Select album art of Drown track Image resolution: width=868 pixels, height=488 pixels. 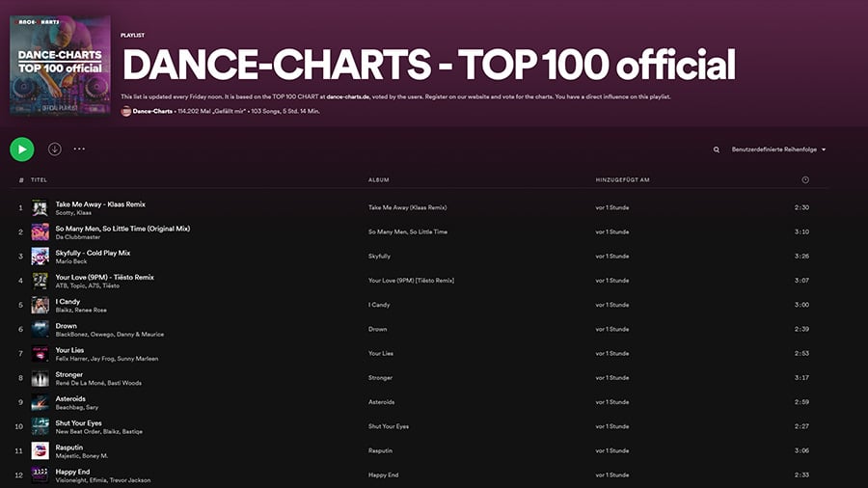point(40,330)
